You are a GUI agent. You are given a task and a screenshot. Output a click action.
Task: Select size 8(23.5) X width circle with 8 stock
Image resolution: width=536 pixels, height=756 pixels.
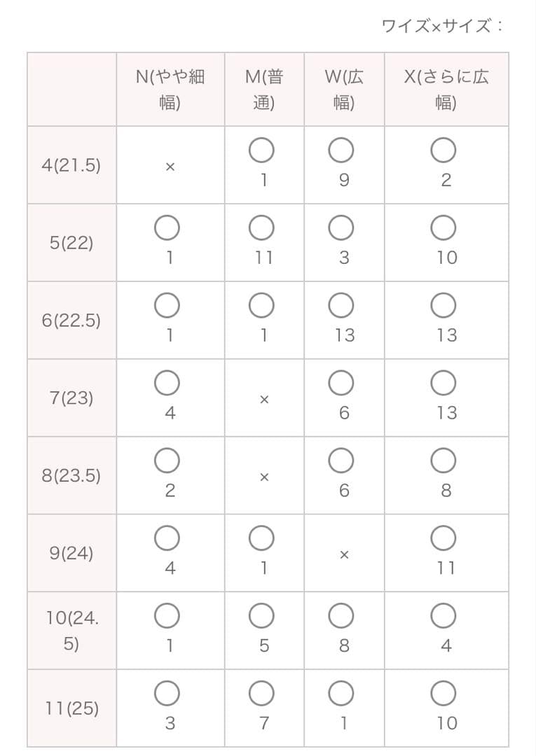tap(444, 461)
